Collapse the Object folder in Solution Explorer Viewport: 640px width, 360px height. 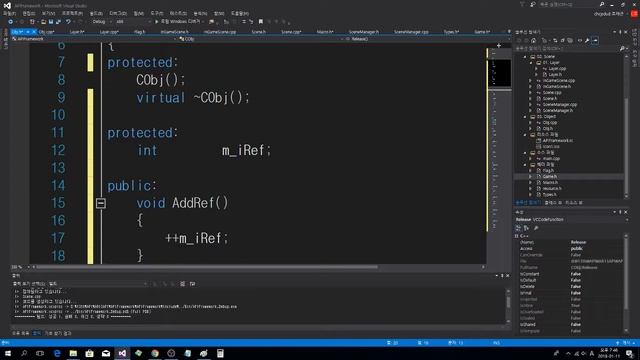[x=525, y=117]
